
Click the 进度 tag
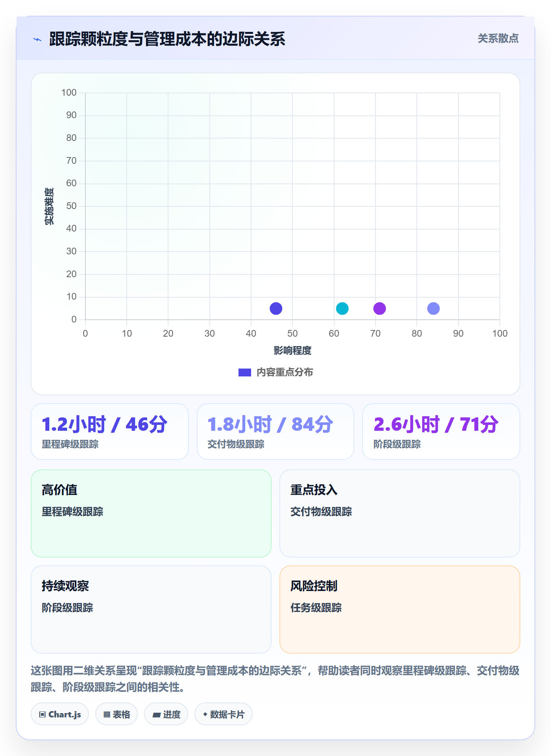(166, 714)
